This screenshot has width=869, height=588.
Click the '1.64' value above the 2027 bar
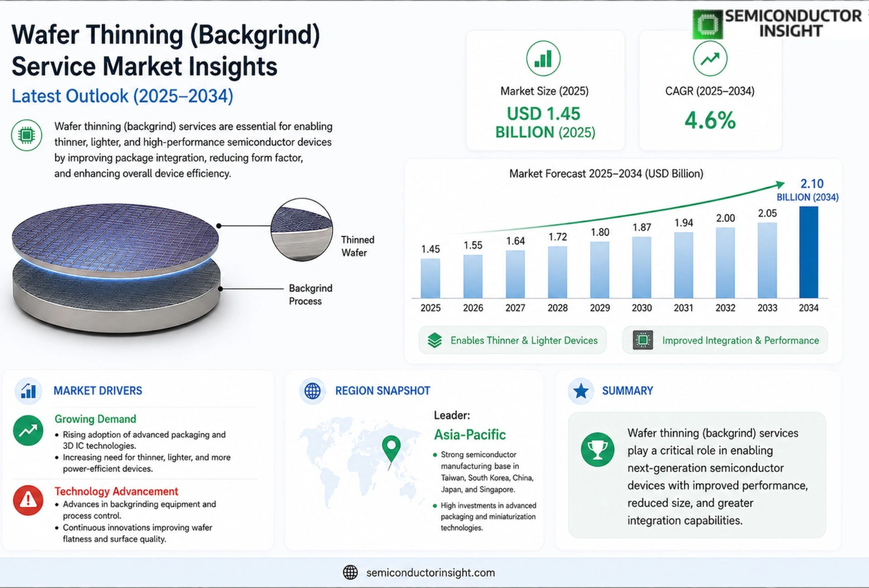(x=515, y=241)
